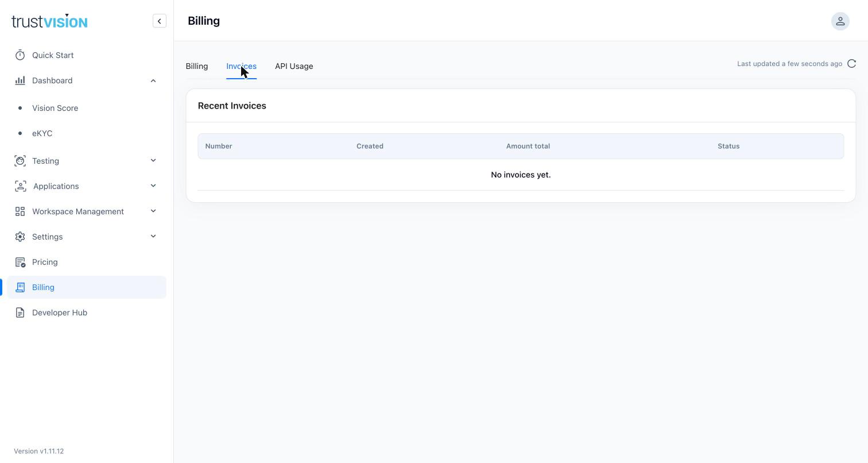The height and width of the screenshot is (463, 868).
Task: Expand the Settings menu chevron
Action: [153, 237]
